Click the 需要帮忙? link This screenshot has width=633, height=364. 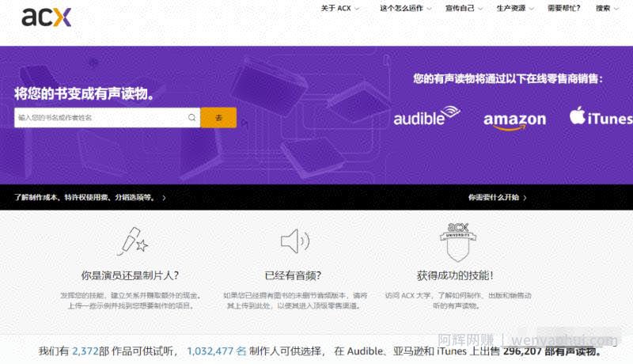[563, 8]
